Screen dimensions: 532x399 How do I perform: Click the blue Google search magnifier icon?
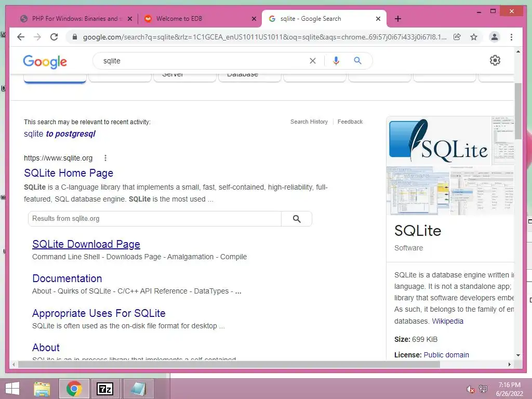[357, 61]
